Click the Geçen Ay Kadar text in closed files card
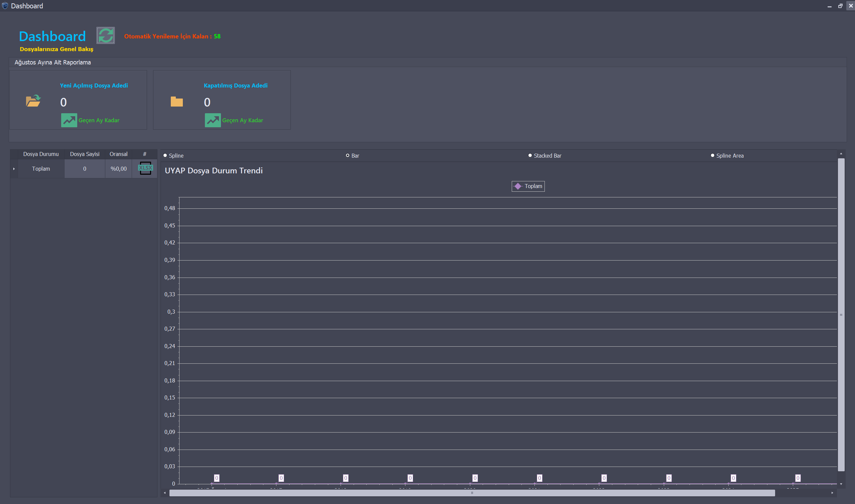This screenshot has width=855, height=504. [x=243, y=120]
